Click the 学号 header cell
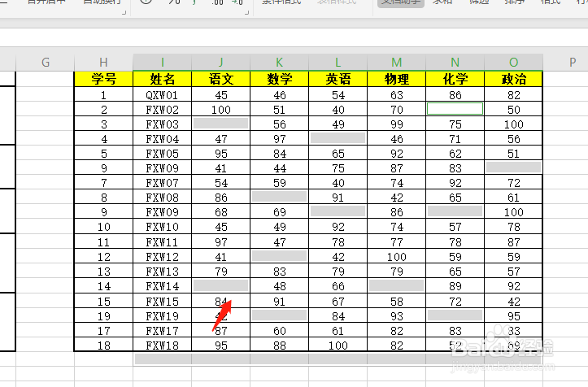Image resolution: width=588 pixels, height=387 pixels. point(103,79)
